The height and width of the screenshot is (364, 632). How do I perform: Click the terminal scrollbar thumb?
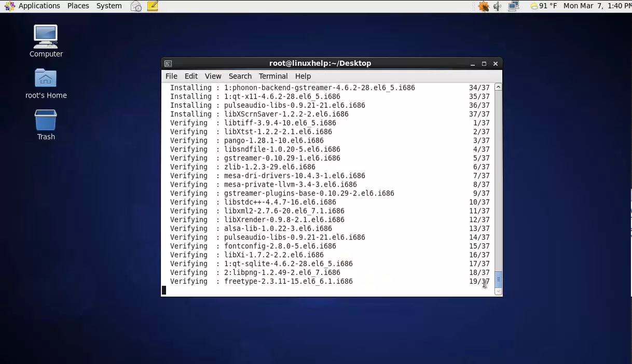pyautogui.click(x=498, y=279)
